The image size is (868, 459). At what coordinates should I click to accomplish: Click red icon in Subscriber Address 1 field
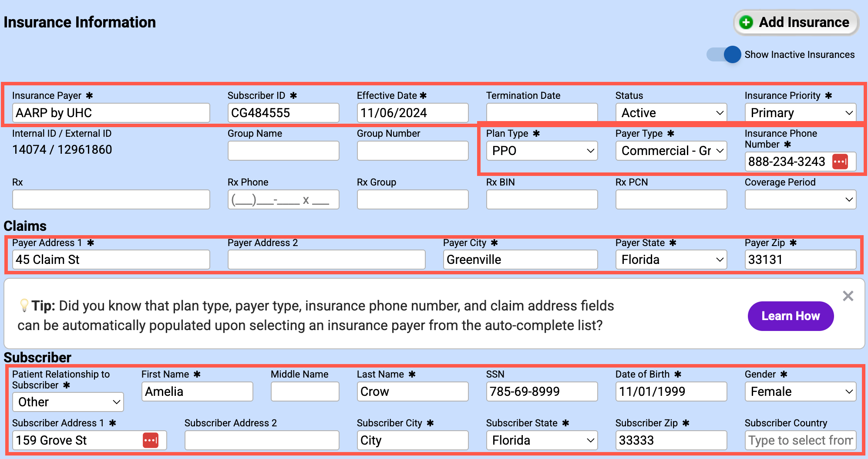(x=150, y=440)
